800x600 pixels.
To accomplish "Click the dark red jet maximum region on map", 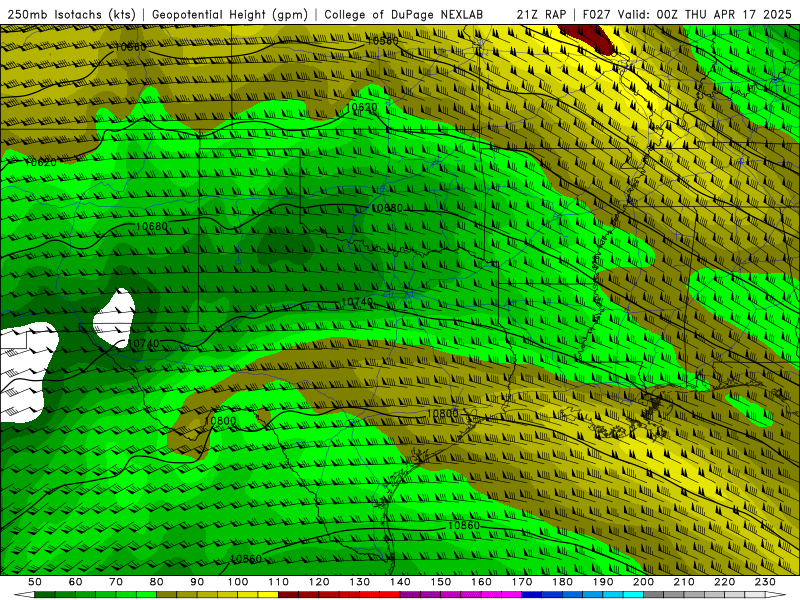I will coord(591,38).
